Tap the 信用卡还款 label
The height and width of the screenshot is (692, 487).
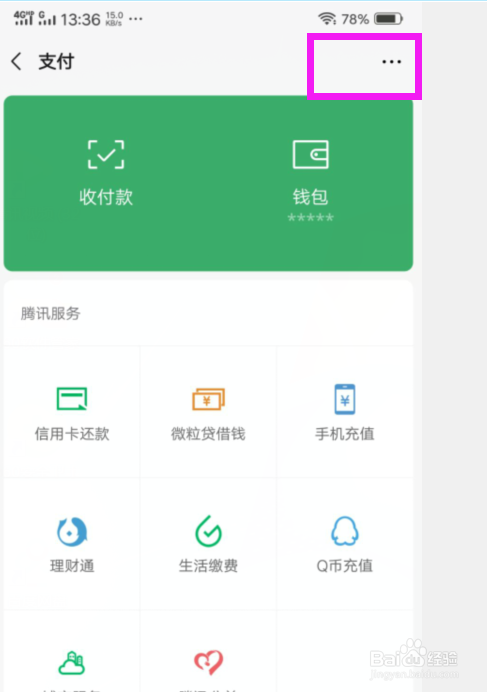pyautogui.click(x=72, y=434)
